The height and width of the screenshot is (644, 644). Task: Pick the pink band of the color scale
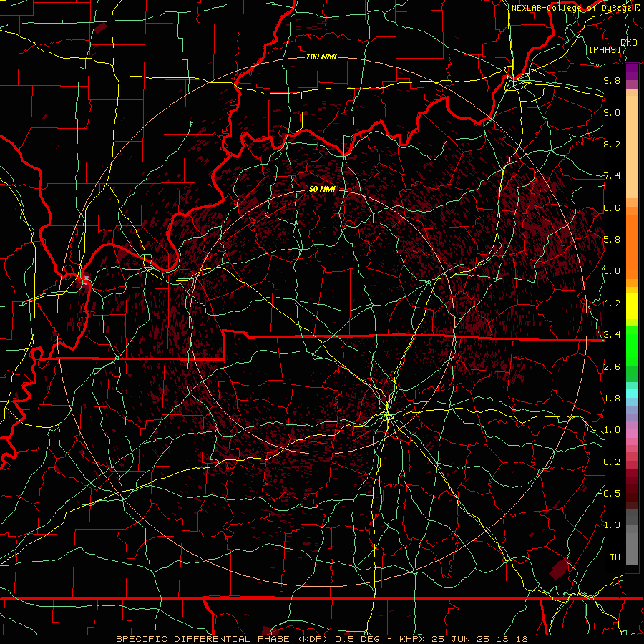click(x=632, y=434)
